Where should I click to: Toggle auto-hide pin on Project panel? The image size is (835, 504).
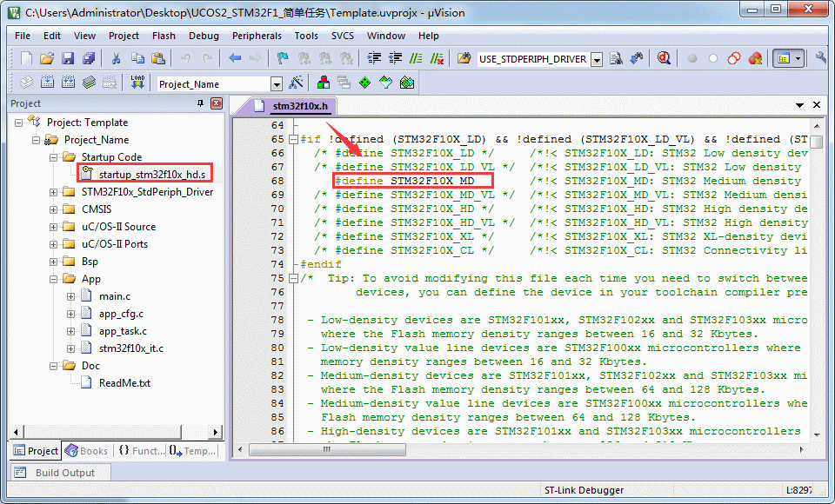201,103
